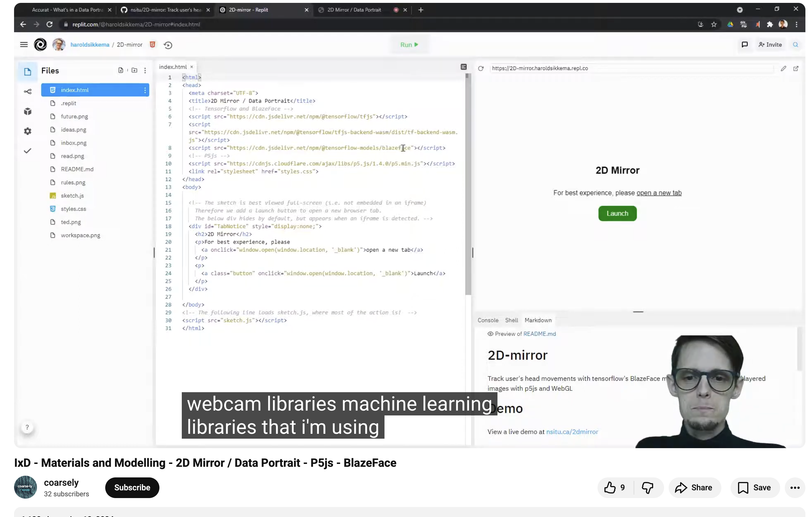Like the video with the thumbs up
The height and width of the screenshot is (517, 812).
coord(610,487)
